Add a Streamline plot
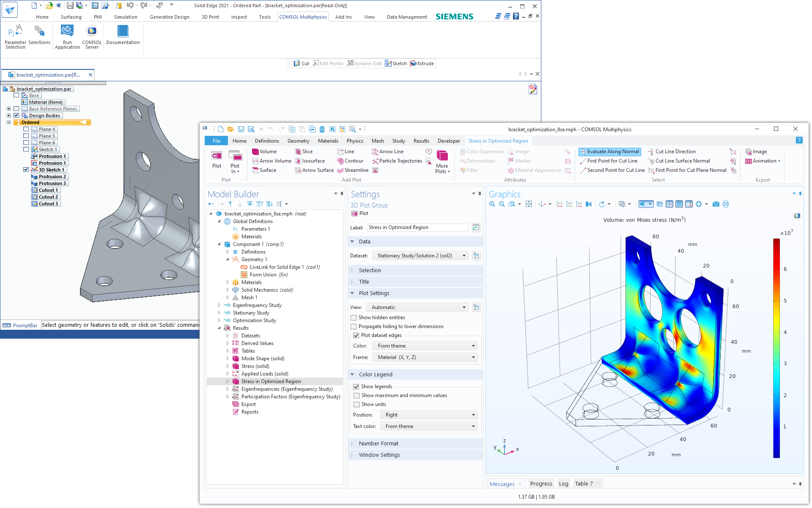Image resolution: width=812 pixels, height=508 pixels. pyautogui.click(x=353, y=170)
